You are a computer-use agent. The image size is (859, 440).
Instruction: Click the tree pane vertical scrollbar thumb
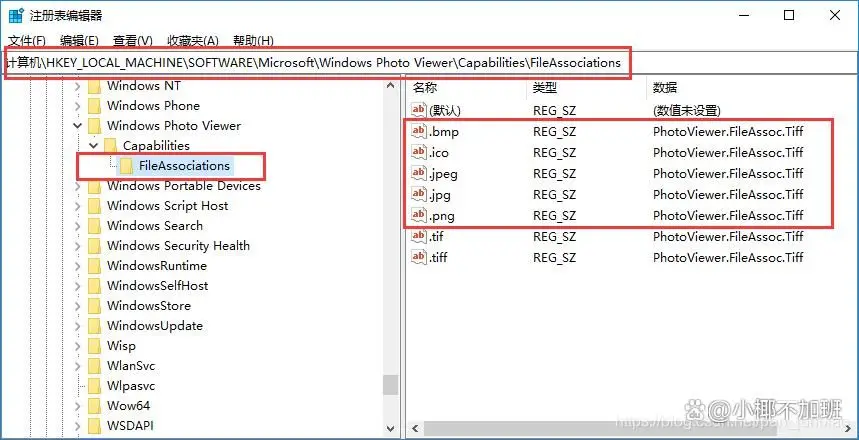tap(390, 385)
